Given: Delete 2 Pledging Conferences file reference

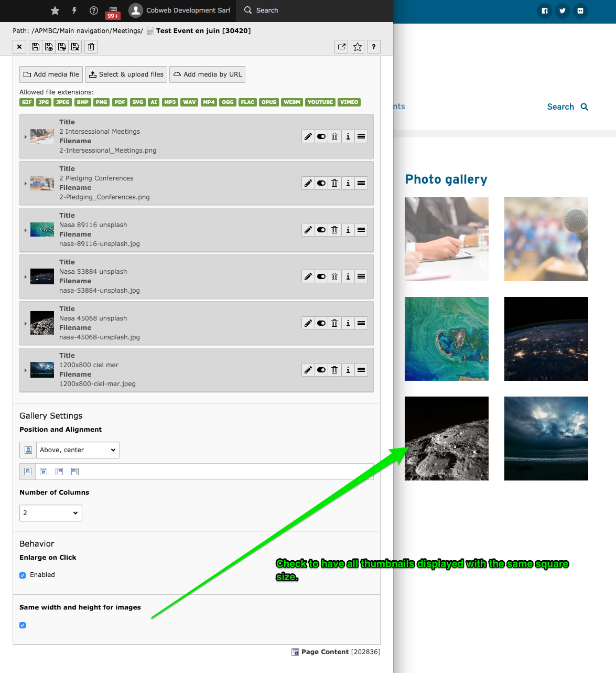Looking at the screenshot, I should (x=334, y=183).
